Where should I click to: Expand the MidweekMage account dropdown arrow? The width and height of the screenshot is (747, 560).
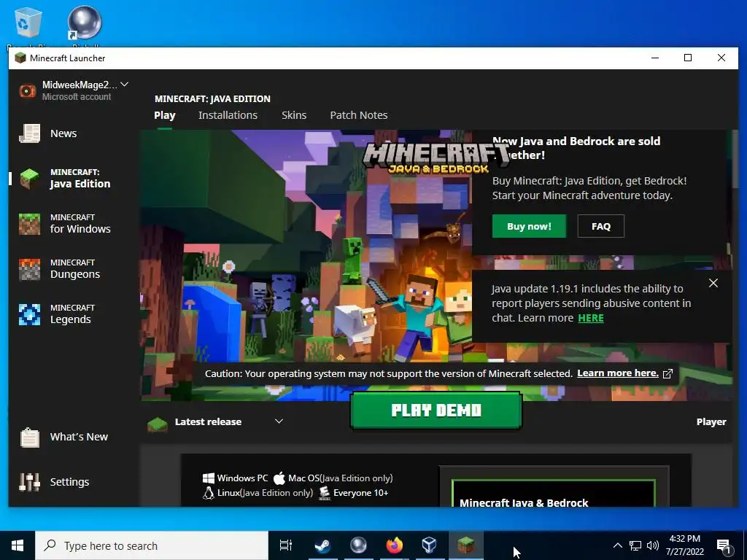click(124, 85)
